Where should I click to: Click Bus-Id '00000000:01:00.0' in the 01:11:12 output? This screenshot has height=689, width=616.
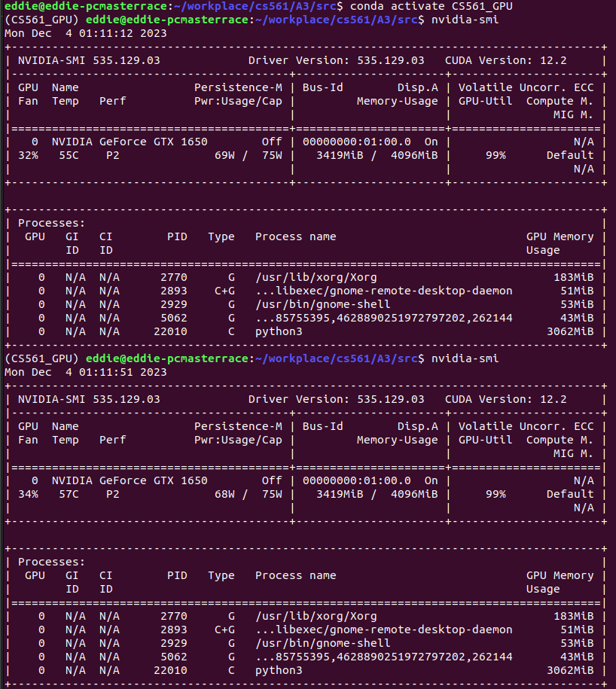click(357, 142)
